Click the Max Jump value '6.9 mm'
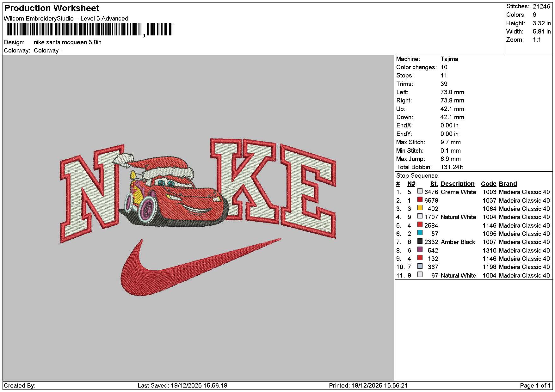Viewport: 555px width, 392px height. click(450, 159)
